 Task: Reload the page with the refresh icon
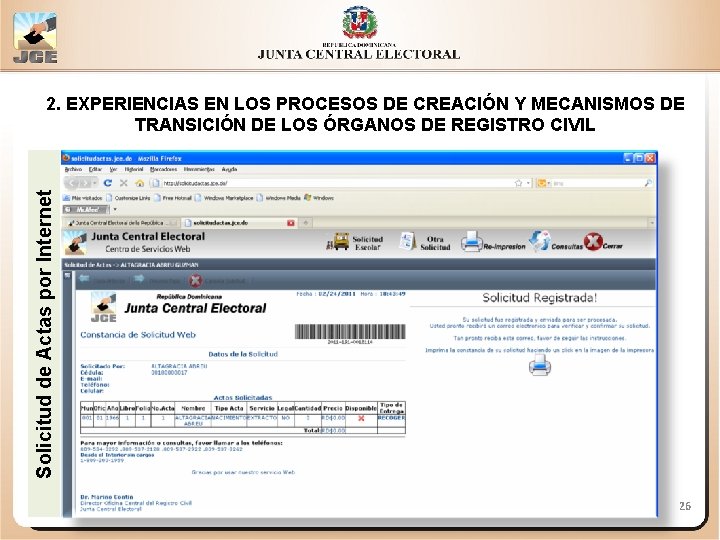tap(108, 183)
